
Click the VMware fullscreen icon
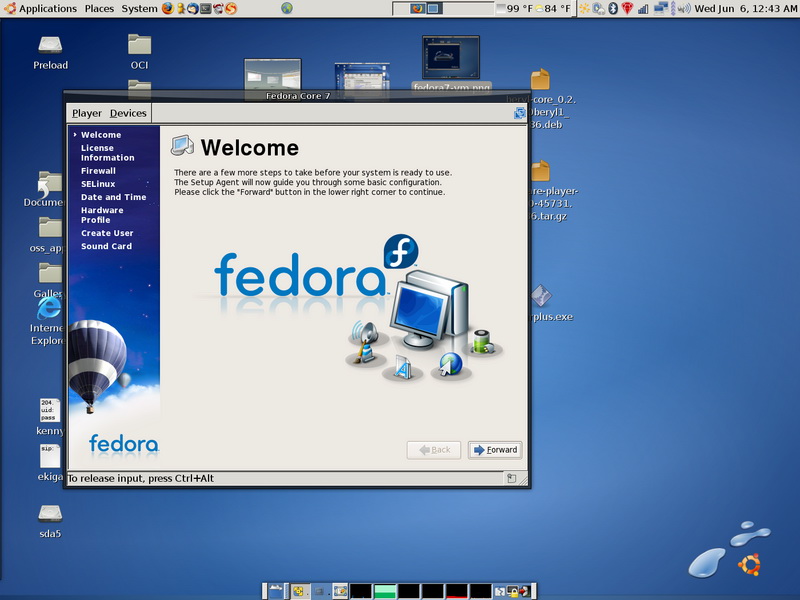[x=519, y=113]
